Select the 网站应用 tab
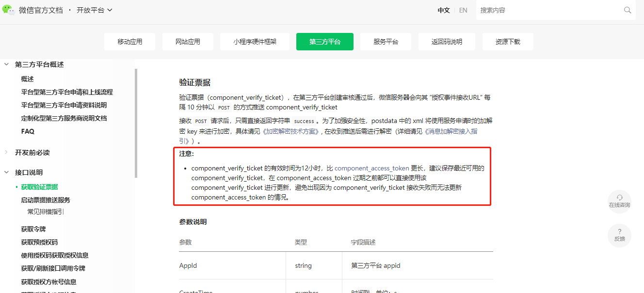The width and height of the screenshot is (644, 293). click(188, 42)
